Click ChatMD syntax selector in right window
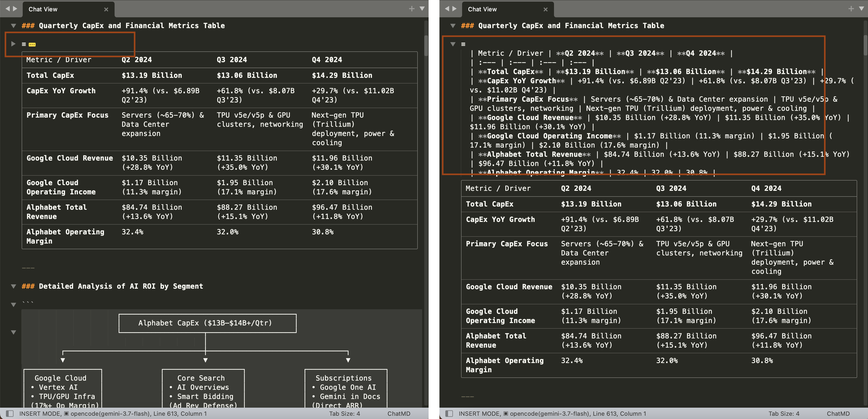 (838, 414)
